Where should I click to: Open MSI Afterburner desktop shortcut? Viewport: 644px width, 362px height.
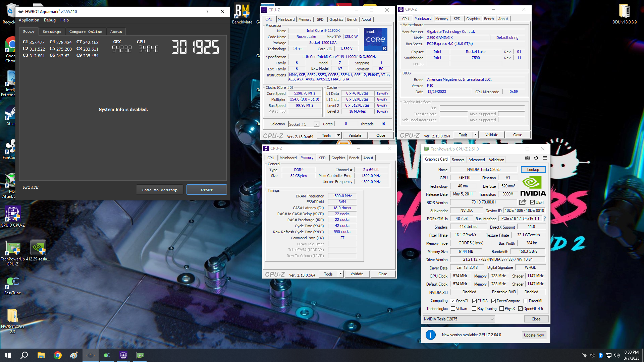click(x=10, y=185)
